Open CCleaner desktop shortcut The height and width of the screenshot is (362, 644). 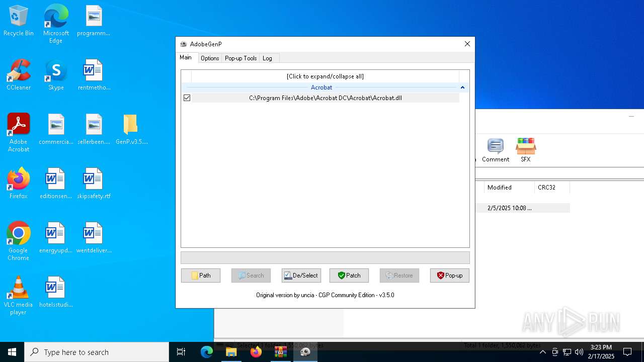[19, 75]
